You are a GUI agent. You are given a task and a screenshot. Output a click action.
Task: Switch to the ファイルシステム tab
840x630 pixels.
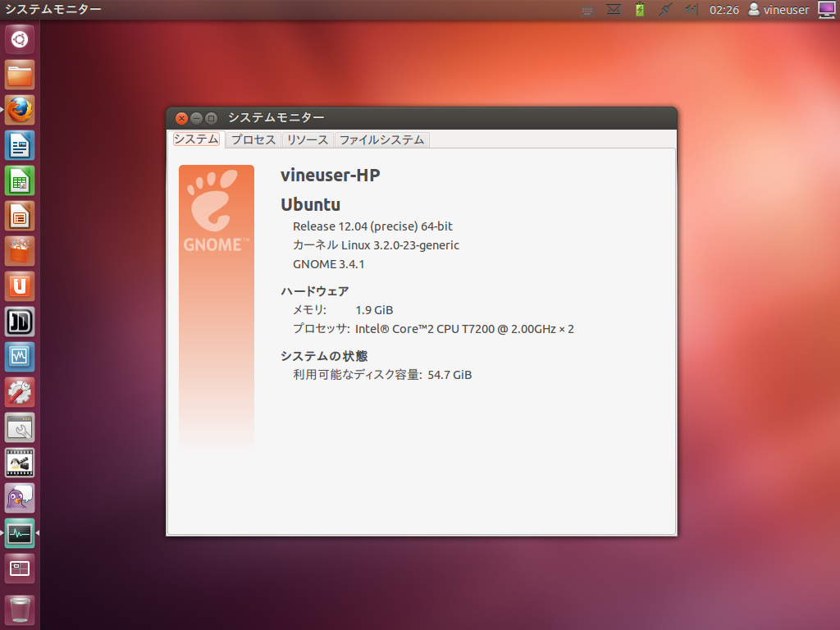(x=382, y=139)
